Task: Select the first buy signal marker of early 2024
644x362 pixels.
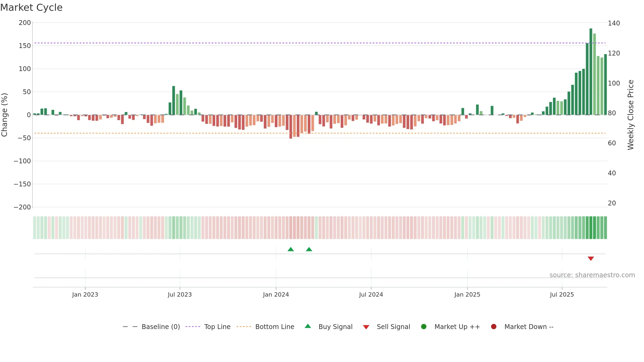Action: 291,249
